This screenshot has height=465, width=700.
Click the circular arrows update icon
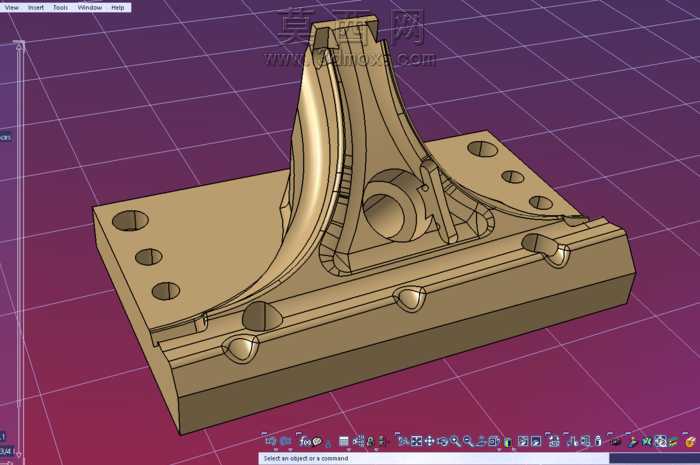coord(661,442)
